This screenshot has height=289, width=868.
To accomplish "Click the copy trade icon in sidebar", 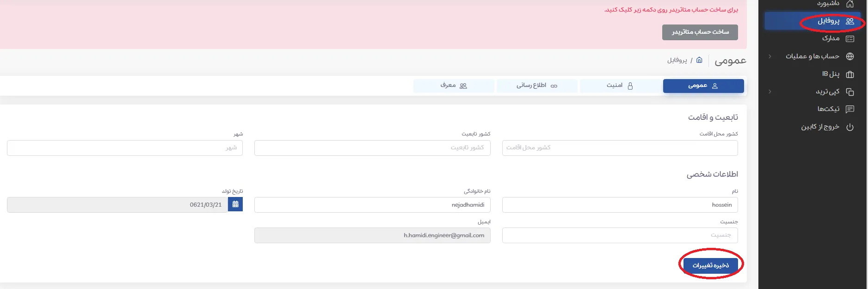I will 850,92.
